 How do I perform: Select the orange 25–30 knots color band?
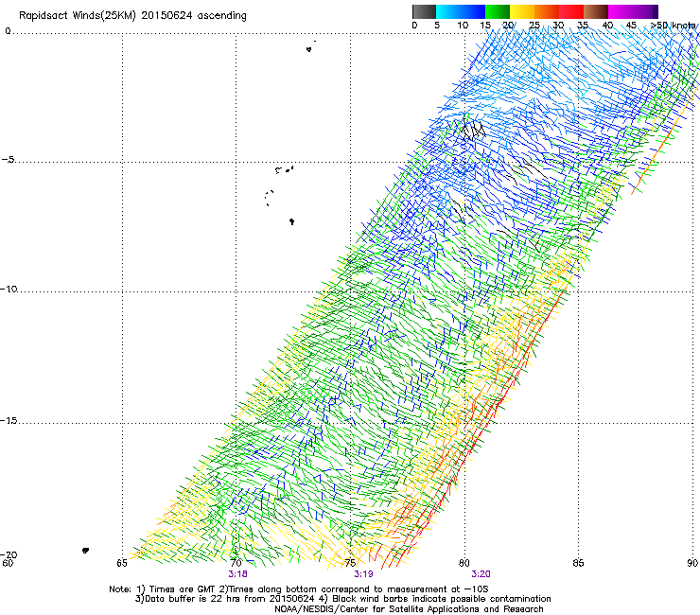[x=547, y=11]
